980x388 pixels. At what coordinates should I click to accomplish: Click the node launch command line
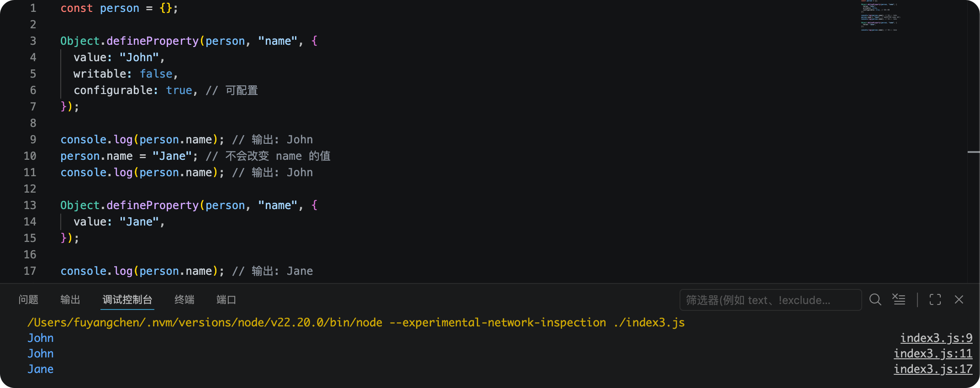(x=356, y=322)
